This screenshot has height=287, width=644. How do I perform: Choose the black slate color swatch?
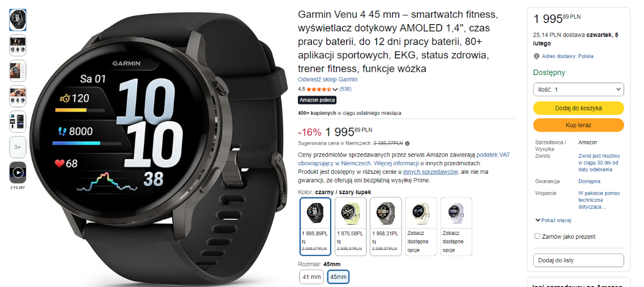coord(315,226)
